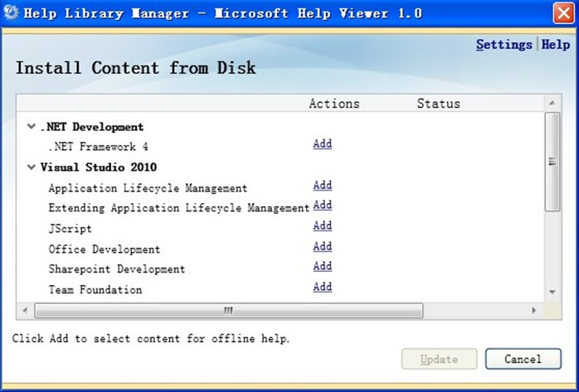579x392 pixels.
Task: Click the Help Library Manager title bar icon
Action: (x=10, y=13)
